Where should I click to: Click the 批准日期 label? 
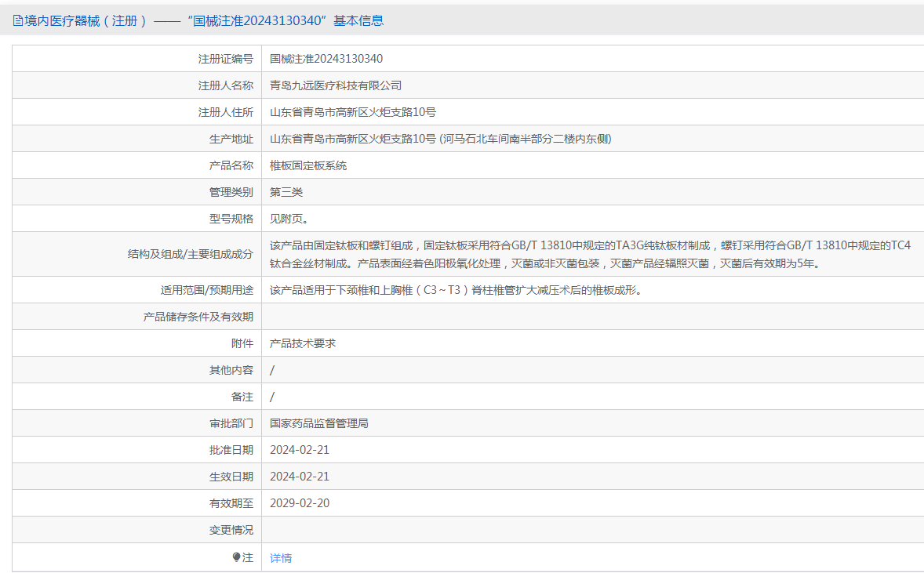[x=231, y=450]
